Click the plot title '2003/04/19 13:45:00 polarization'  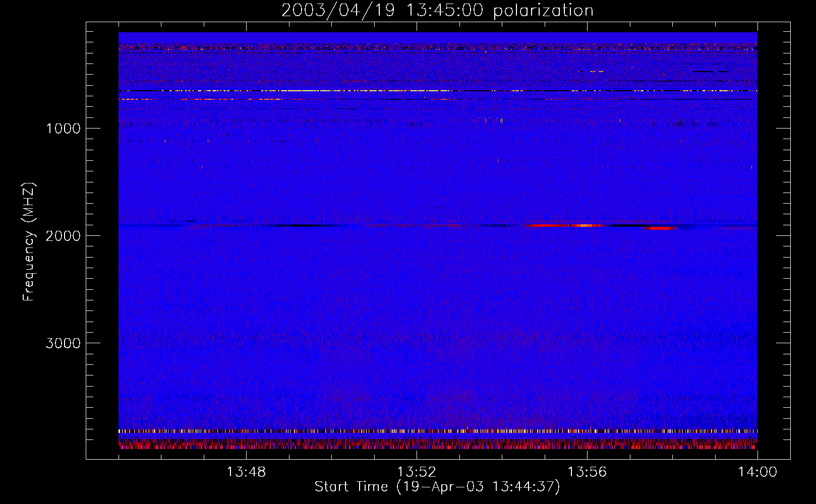point(437,11)
